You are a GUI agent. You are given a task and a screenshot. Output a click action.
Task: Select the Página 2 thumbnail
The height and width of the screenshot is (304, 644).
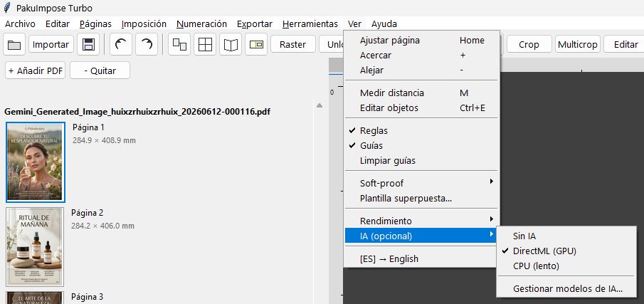point(35,247)
